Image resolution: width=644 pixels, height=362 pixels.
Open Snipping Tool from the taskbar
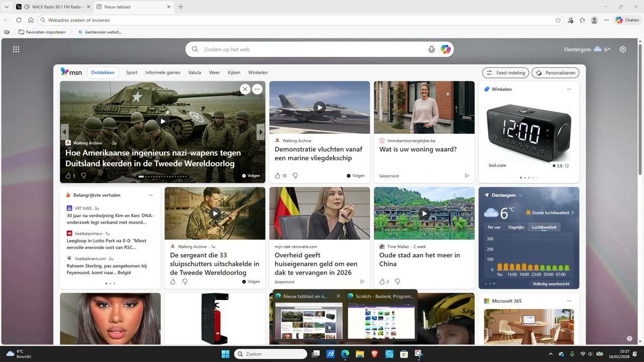coord(418,354)
